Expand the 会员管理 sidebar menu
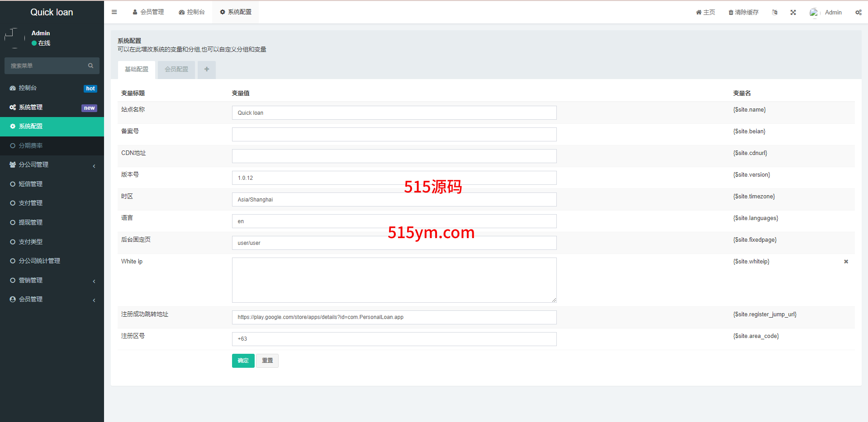This screenshot has width=868, height=422. point(52,300)
